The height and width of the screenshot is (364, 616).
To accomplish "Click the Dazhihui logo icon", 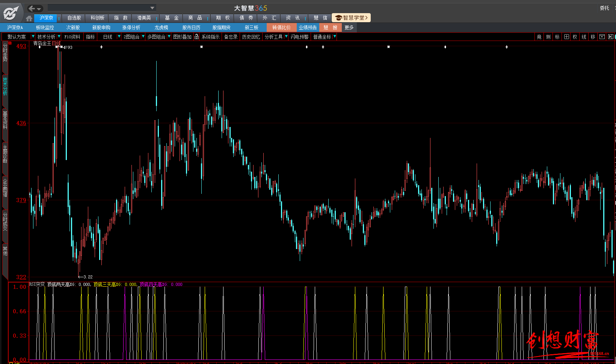I will 11,13.
